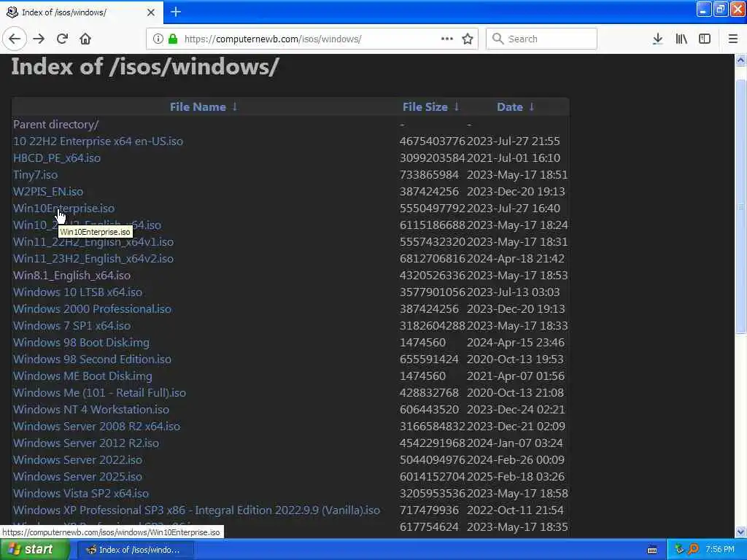Viewport: 747px width, 560px height.
Task: Reload the current page
Action: pyautogui.click(x=62, y=39)
